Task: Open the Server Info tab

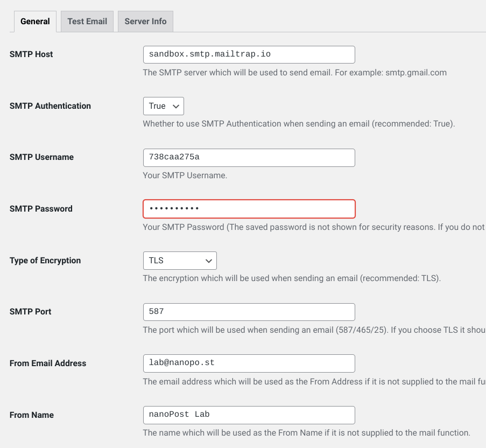Action: (145, 22)
